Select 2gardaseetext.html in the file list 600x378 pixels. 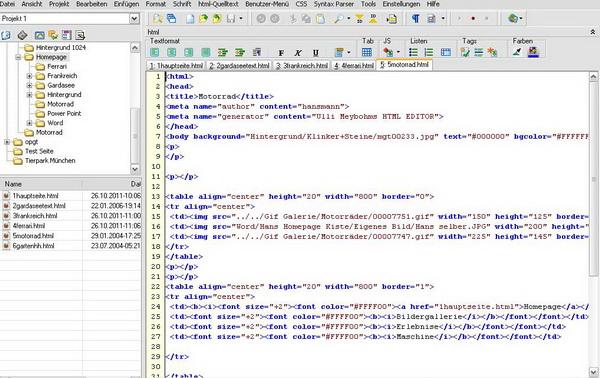39,206
